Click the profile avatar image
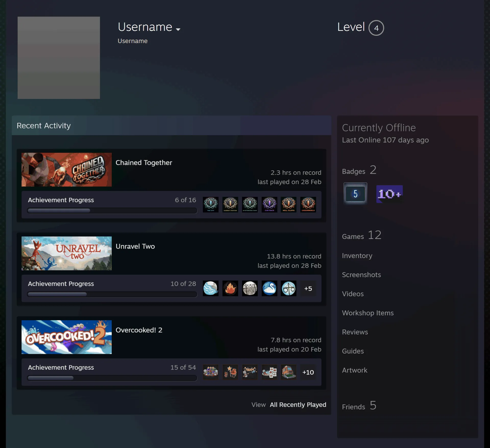The width and height of the screenshot is (490, 448). coord(59,58)
